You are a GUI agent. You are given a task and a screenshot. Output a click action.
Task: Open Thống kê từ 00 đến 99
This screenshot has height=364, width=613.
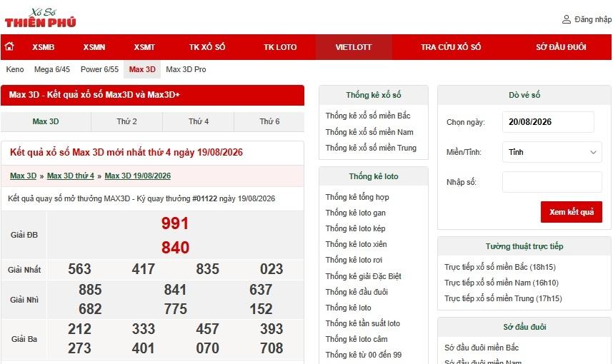click(364, 355)
